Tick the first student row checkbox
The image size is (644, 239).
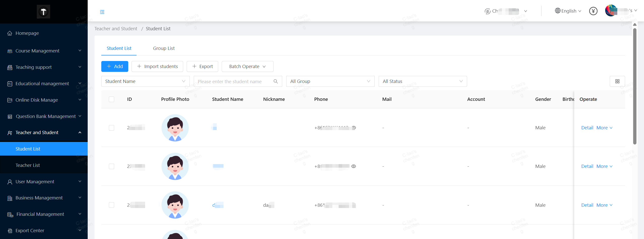click(x=111, y=128)
